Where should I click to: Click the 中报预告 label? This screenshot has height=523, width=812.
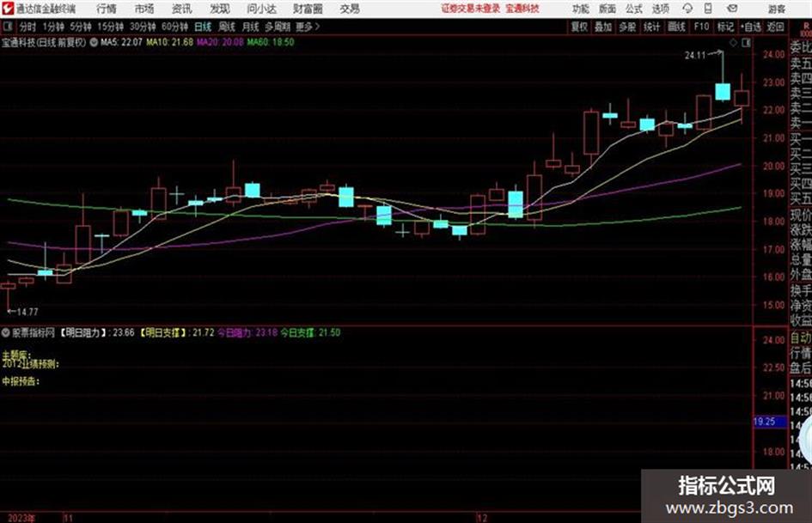(x=21, y=381)
